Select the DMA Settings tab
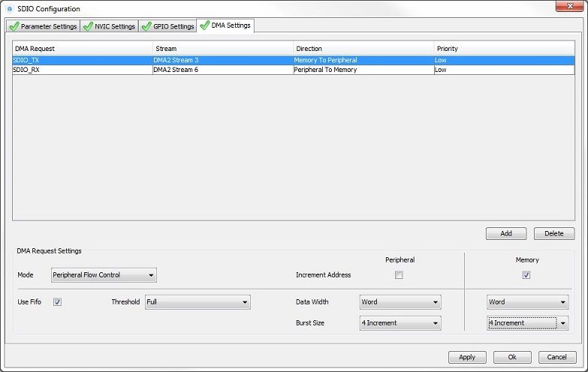The height and width of the screenshot is (372, 588). 225,25
